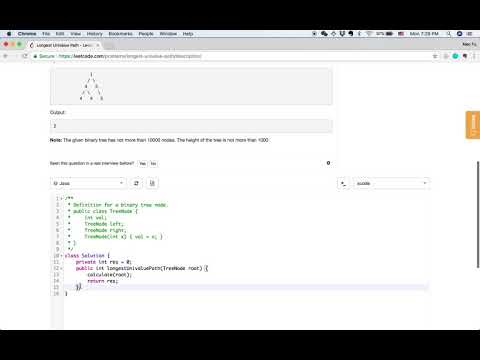Close the Longest Univalue Path tab
Image resolution: width=480 pixels, height=360 pixels.
pos(98,45)
